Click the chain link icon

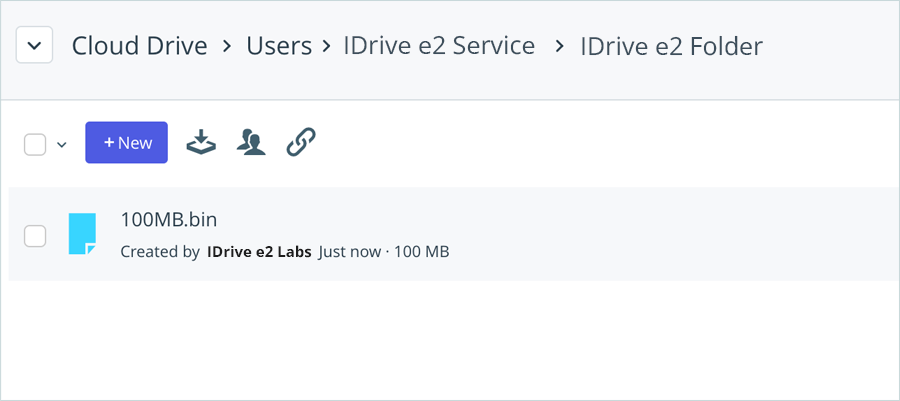[x=301, y=143]
